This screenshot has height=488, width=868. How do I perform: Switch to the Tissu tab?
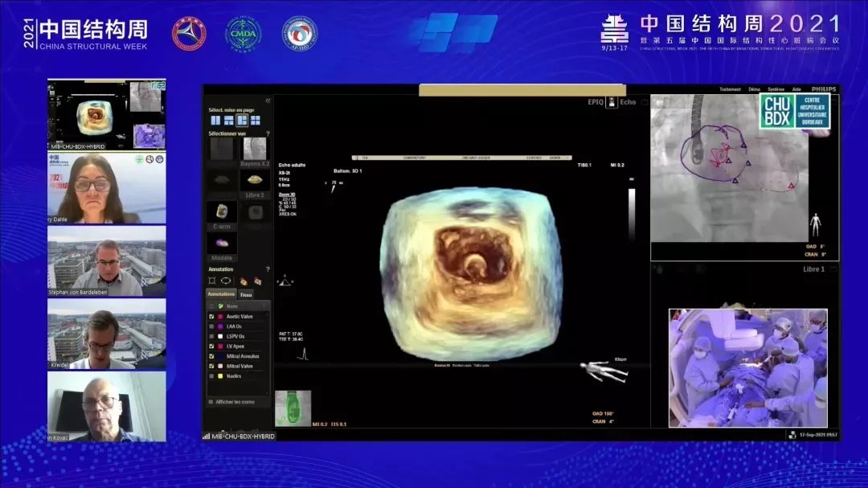point(246,295)
